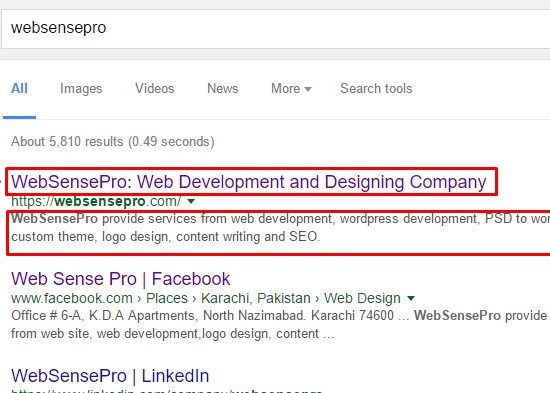The height and width of the screenshot is (393, 550).
Task: Go to the News tab
Action: (x=223, y=88)
